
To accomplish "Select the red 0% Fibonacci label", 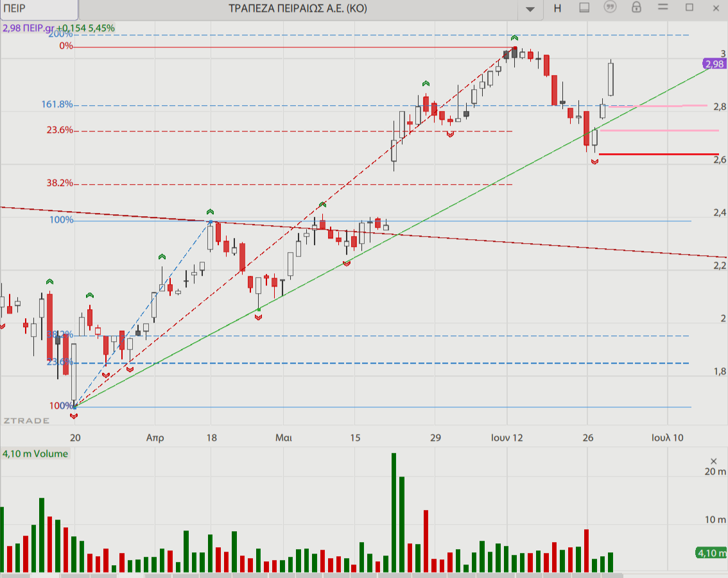I will coord(66,46).
